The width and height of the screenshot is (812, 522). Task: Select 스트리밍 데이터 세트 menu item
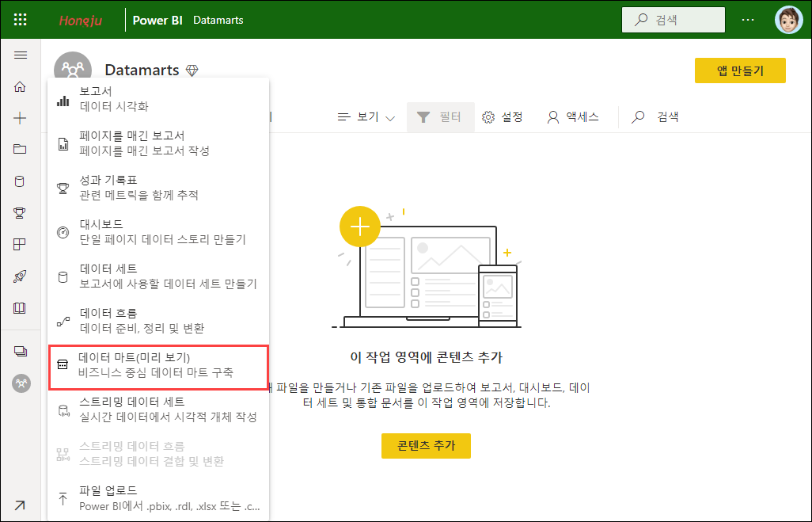[x=158, y=410]
